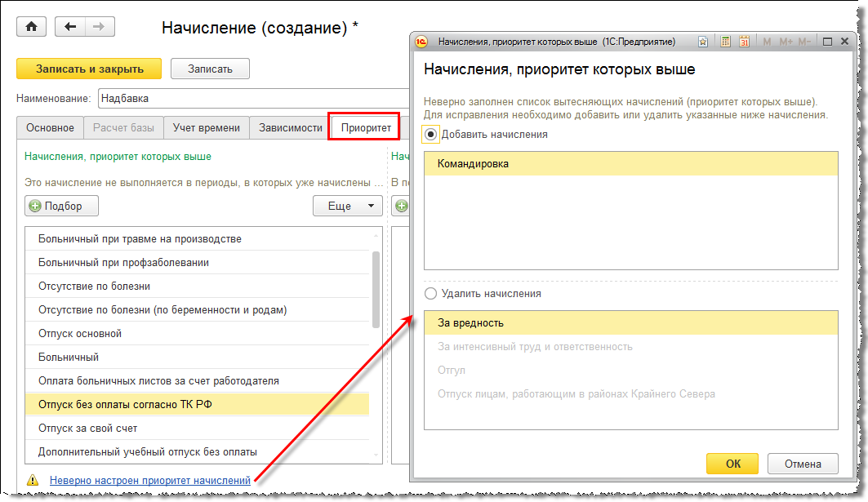Add to favorites via star icon
This screenshot has height=502, width=868.
coord(703,42)
